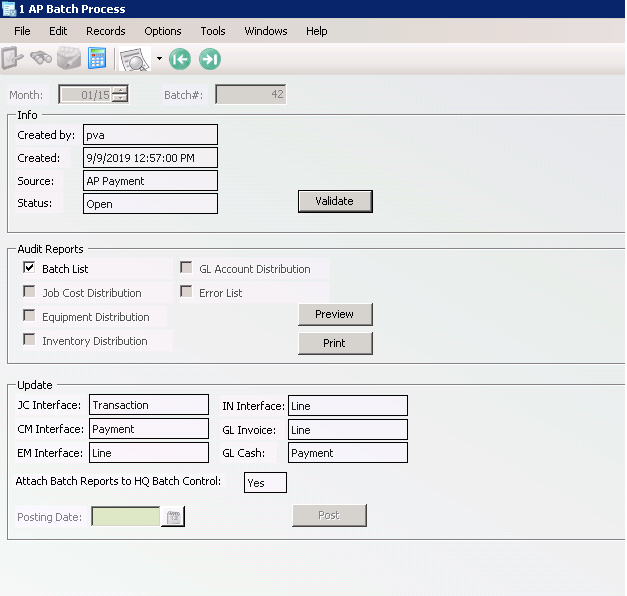627x596 pixels.
Task: Enable Inventory Distribution checkbox
Action: [x=29, y=340]
